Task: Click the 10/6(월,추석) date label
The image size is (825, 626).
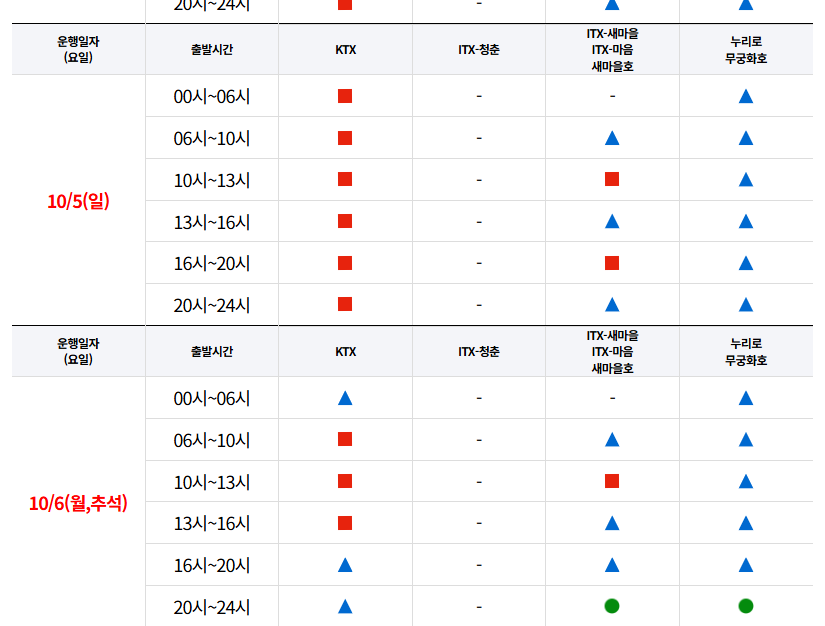Action: 77,501
